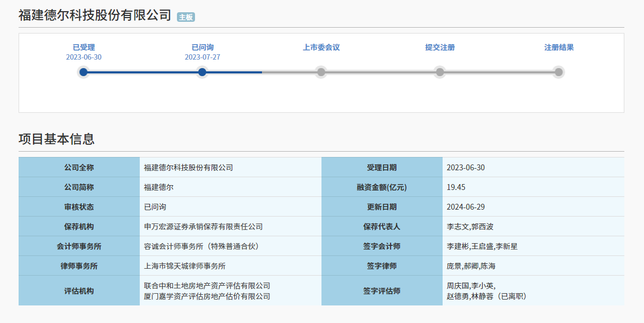Select the 上市委会议 timeline step marker
The width and height of the screenshot is (644, 323).
click(x=321, y=72)
